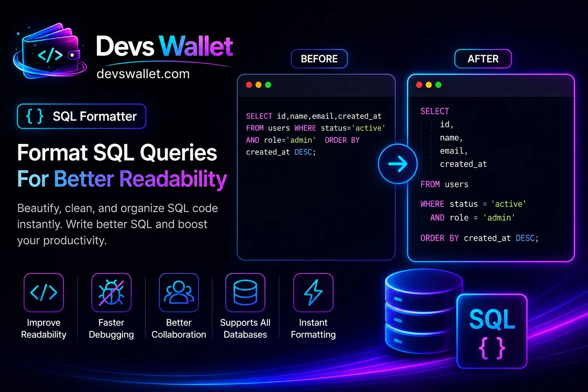Click indented 'created_at' line in AFTER panel
The image size is (588, 392).
point(464,164)
